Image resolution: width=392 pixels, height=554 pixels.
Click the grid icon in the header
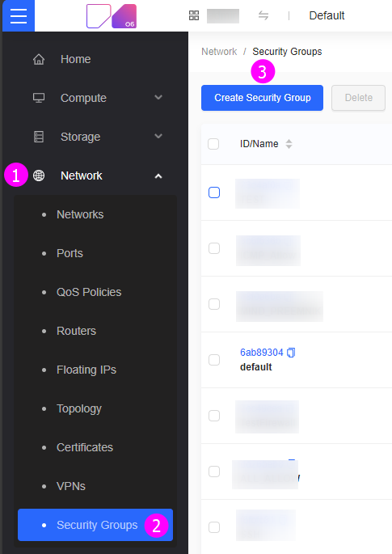coord(194,15)
